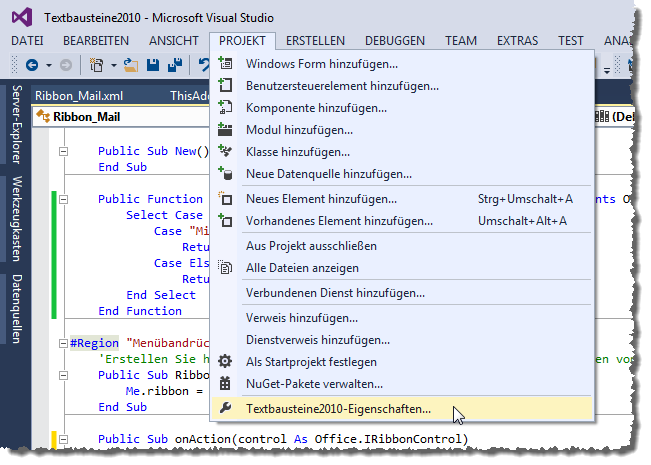The width and height of the screenshot is (651, 465).
Task: Select 'Klasse hinzufügen...' from the Projekt menu
Action: (x=297, y=151)
